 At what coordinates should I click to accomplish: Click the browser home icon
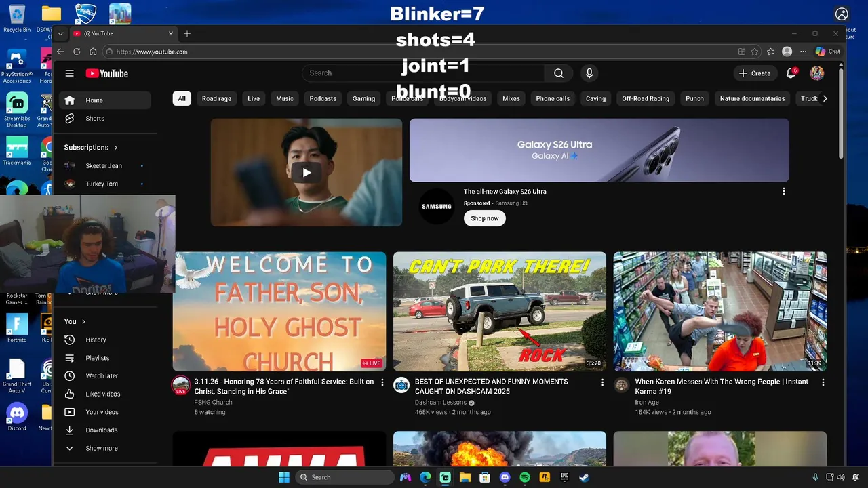[93, 52]
